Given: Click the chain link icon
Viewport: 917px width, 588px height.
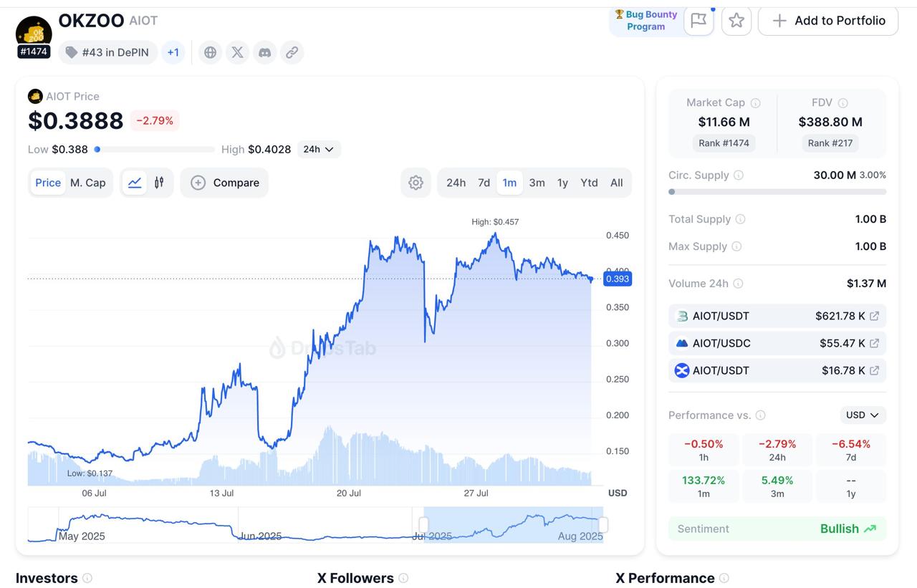Looking at the screenshot, I should pos(292,52).
